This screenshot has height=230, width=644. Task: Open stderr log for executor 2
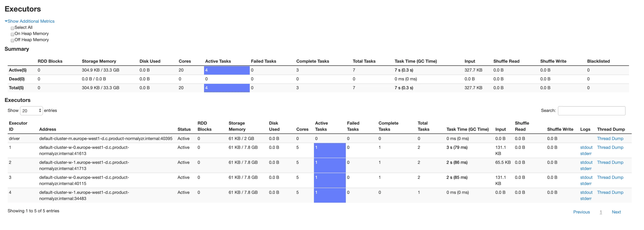click(586, 169)
